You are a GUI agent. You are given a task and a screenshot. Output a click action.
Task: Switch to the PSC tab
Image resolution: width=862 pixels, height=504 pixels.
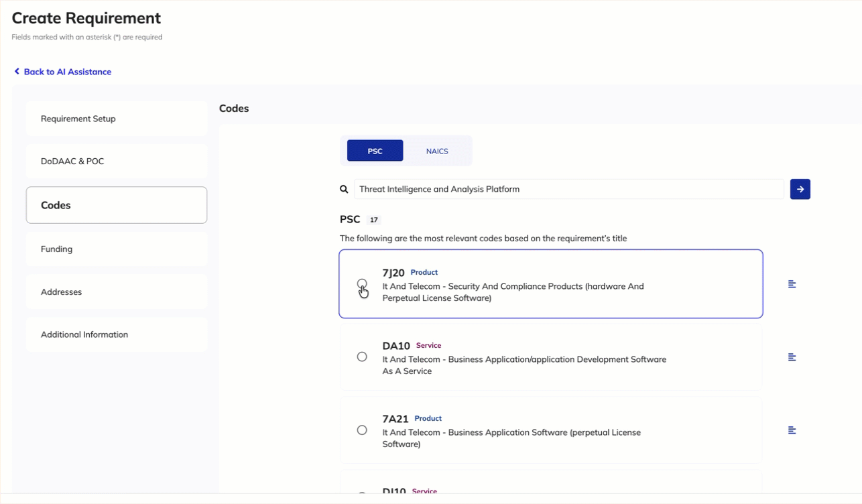pyautogui.click(x=375, y=151)
